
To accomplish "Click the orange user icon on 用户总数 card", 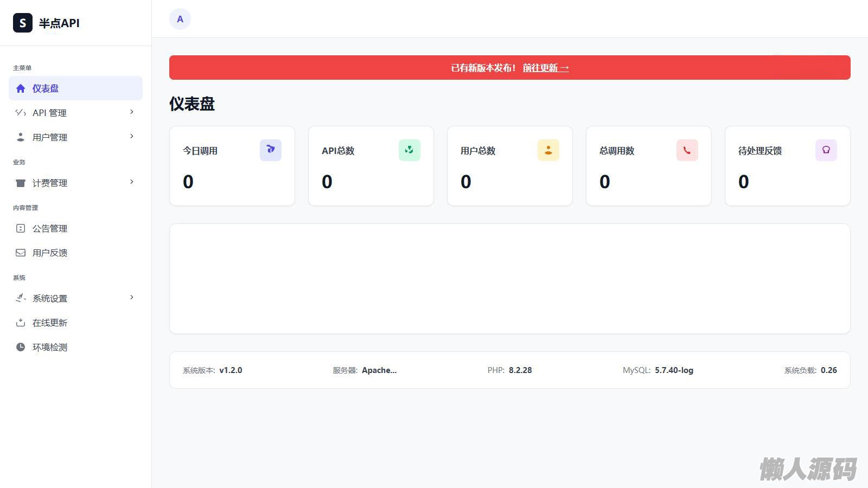I will pyautogui.click(x=548, y=150).
